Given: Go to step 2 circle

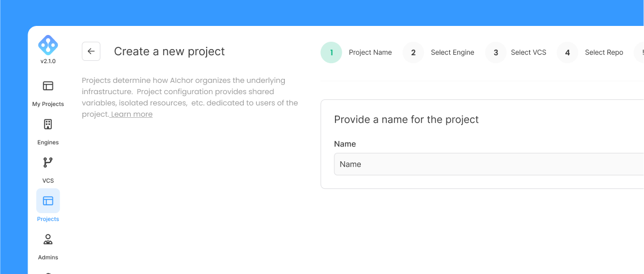Looking at the screenshot, I should point(413,52).
